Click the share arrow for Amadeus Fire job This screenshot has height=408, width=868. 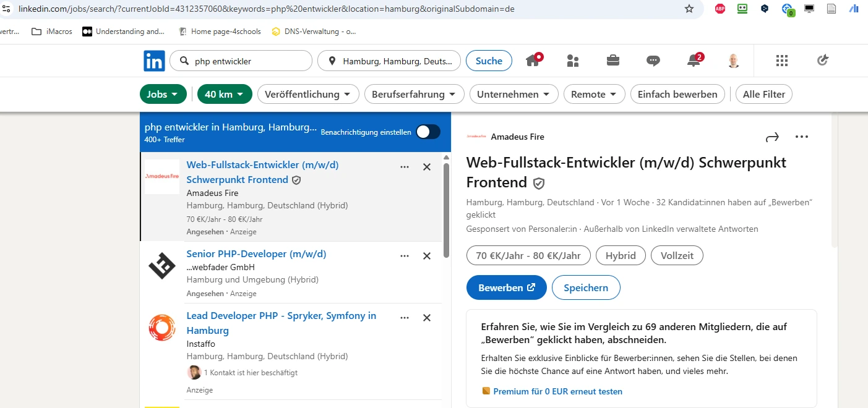pyautogui.click(x=772, y=137)
